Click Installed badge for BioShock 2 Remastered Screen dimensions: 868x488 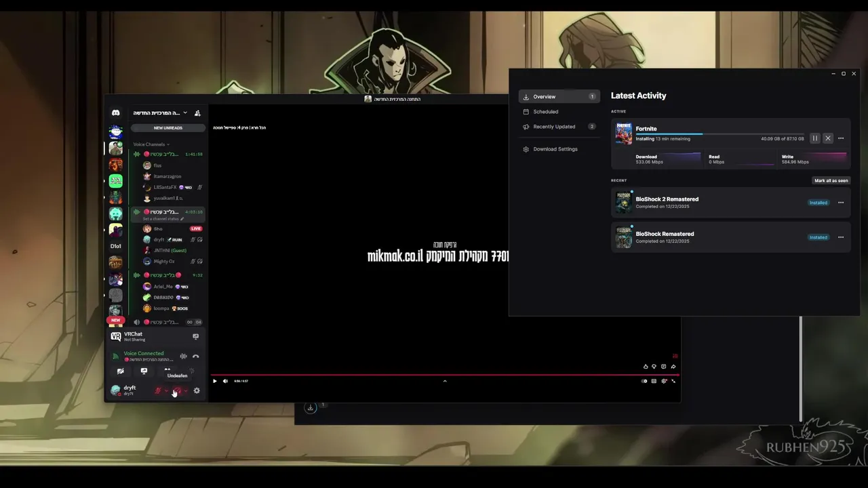[x=818, y=203]
